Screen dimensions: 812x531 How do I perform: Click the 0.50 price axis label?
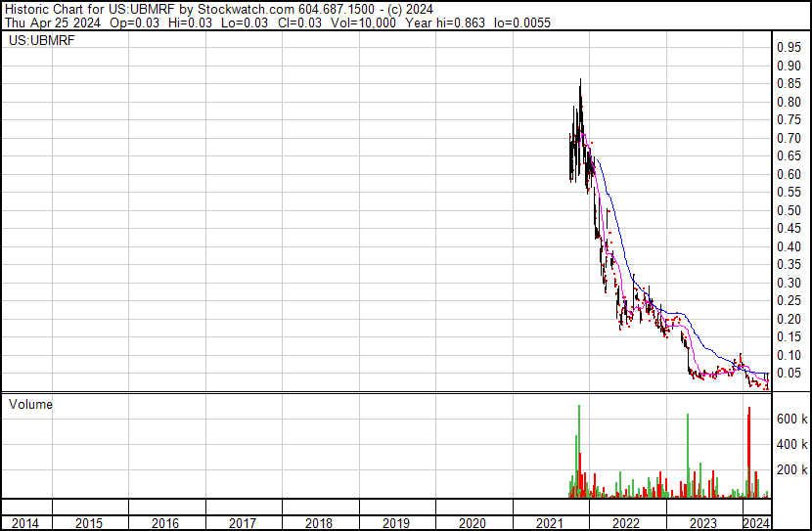click(x=789, y=210)
